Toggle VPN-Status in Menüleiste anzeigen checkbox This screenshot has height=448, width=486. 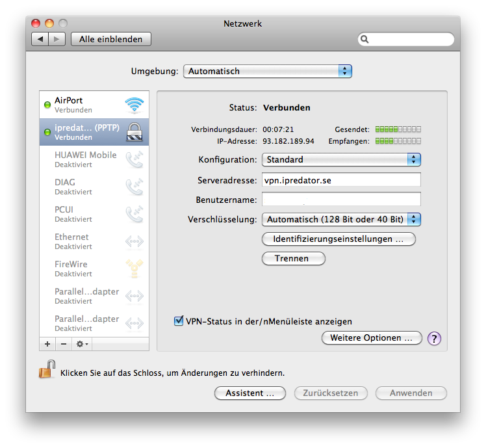point(179,321)
